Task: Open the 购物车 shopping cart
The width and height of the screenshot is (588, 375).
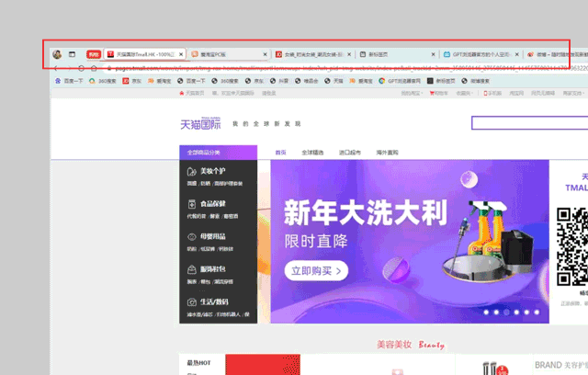Action: coord(439,93)
